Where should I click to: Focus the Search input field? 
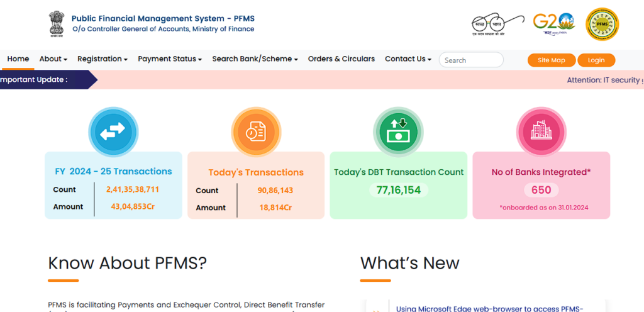tap(471, 60)
